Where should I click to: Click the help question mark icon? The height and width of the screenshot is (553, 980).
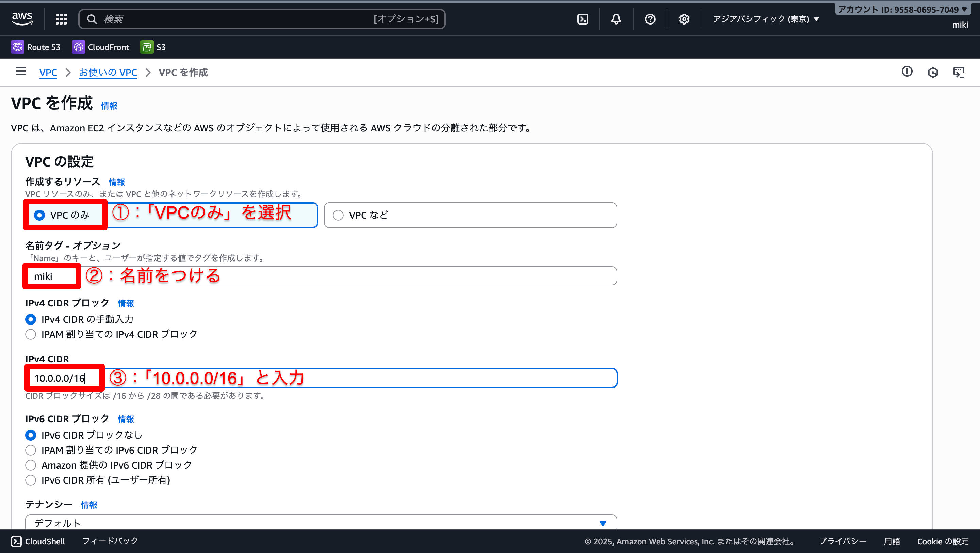[650, 19]
